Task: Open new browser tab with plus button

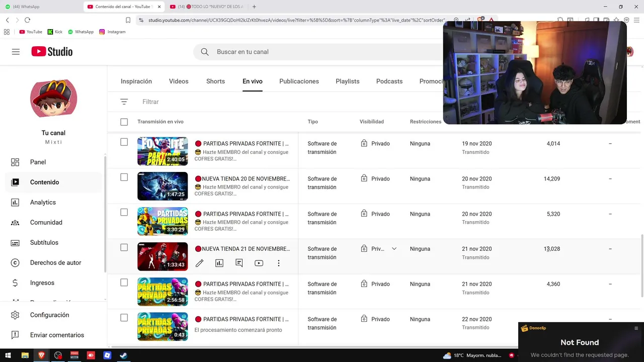Action: (x=254, y=7)
